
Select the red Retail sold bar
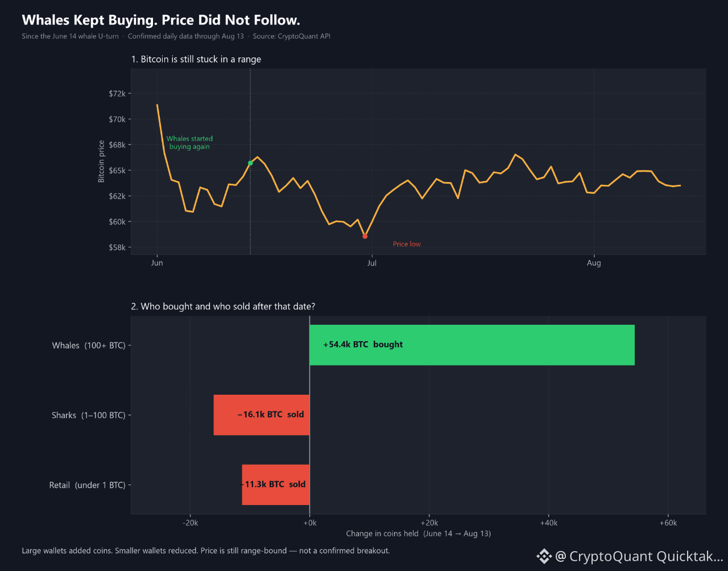(276, 485)
